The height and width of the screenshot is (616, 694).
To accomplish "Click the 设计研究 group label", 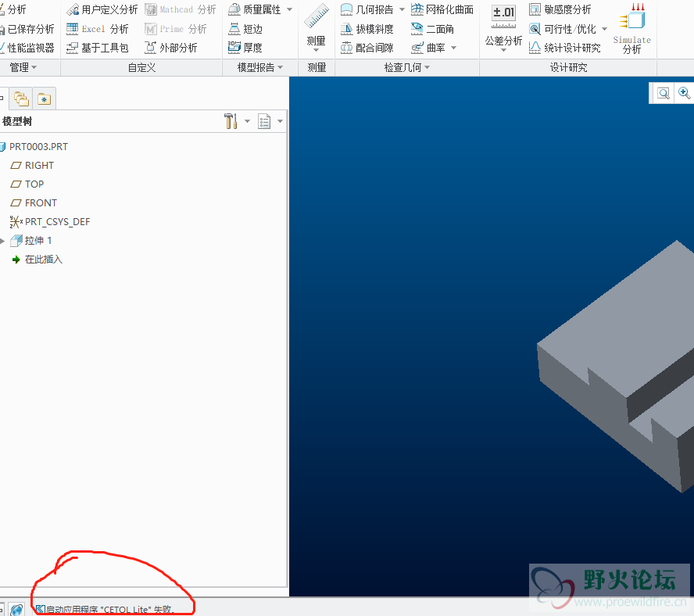I will tap(568, 67).
